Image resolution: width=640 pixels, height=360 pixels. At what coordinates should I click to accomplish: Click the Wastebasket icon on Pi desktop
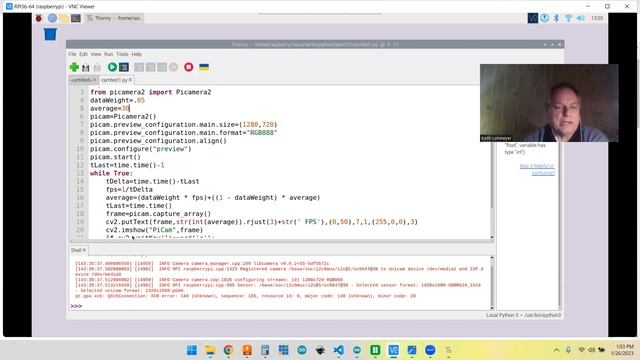50,34
